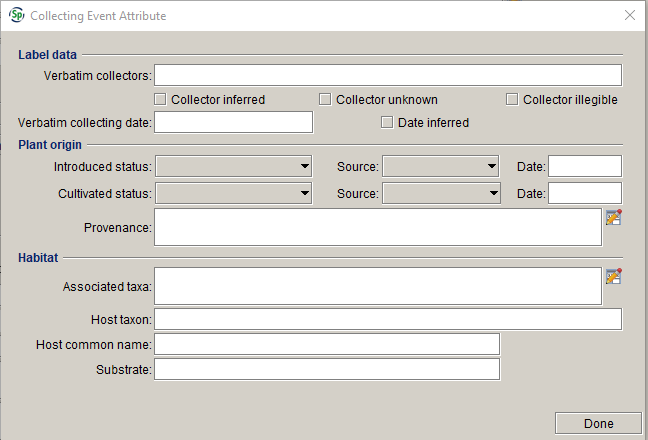Check the Collector illegible option
The image size is (648, 440).
point(512,100)
